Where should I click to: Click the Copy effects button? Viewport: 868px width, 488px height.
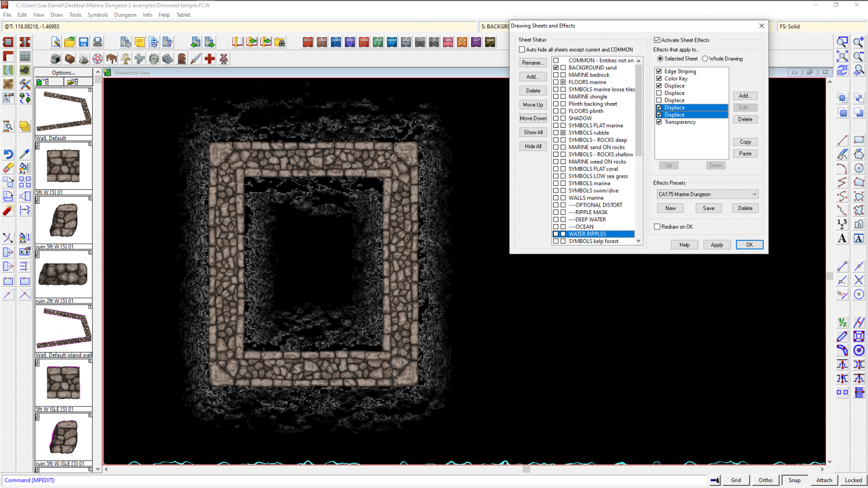pos(745,142)
